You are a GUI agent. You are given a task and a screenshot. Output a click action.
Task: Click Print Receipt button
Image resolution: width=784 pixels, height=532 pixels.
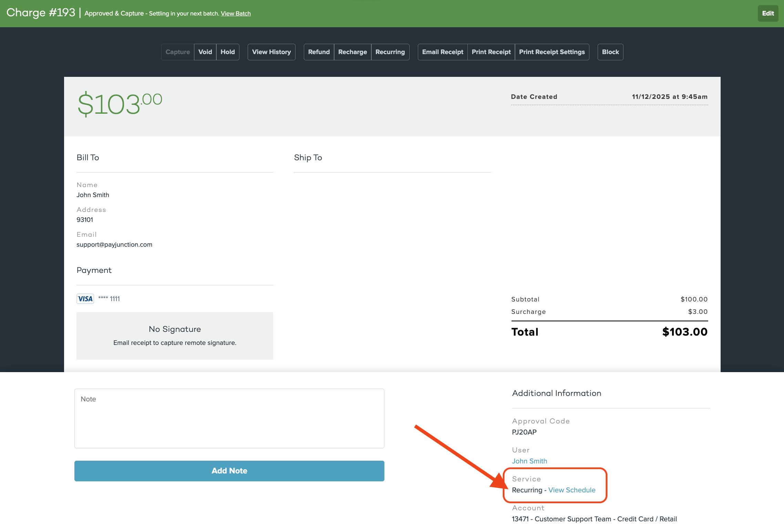point(491,52)
